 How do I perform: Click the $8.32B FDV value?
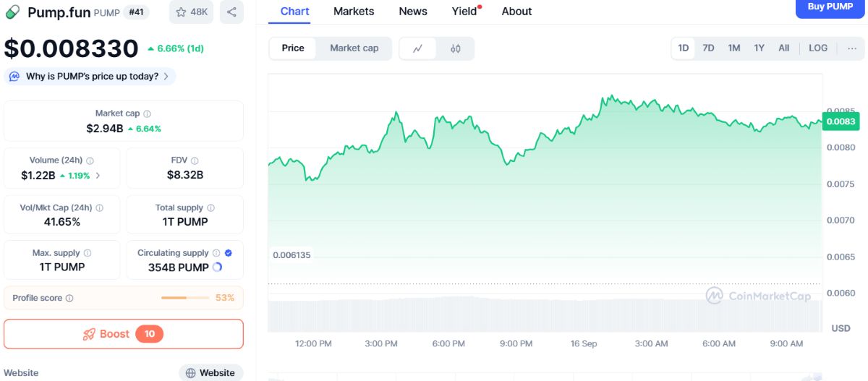(185, 175)
